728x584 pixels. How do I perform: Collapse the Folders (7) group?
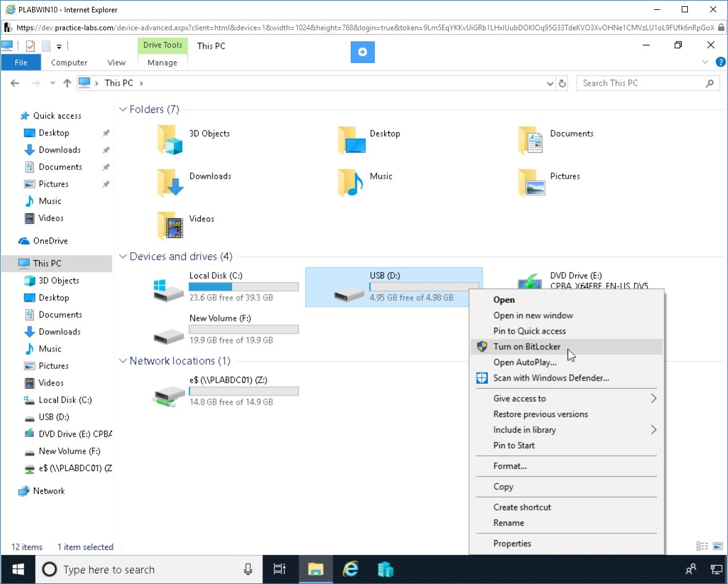123,109
